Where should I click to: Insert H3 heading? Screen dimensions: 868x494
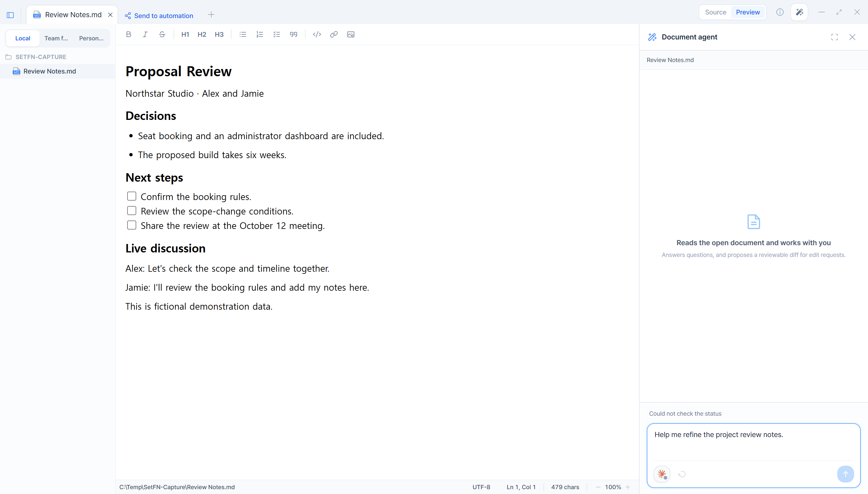point(219,34)
